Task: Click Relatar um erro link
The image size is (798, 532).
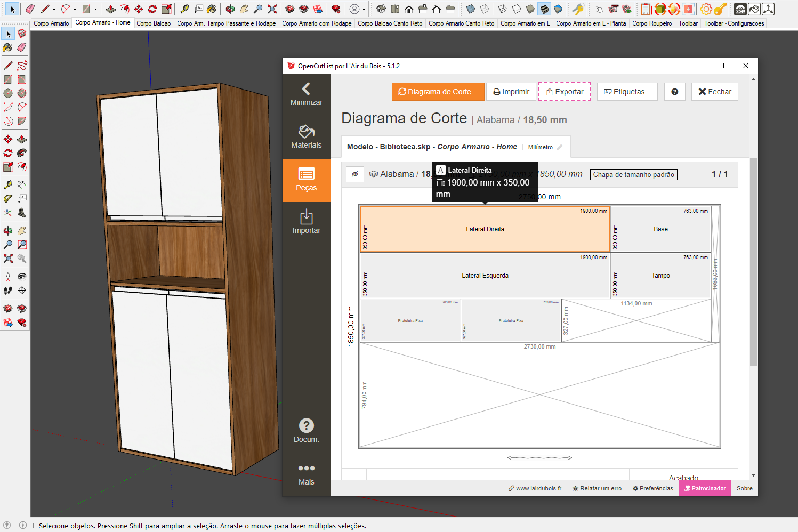Action: [x=597, y=488]
